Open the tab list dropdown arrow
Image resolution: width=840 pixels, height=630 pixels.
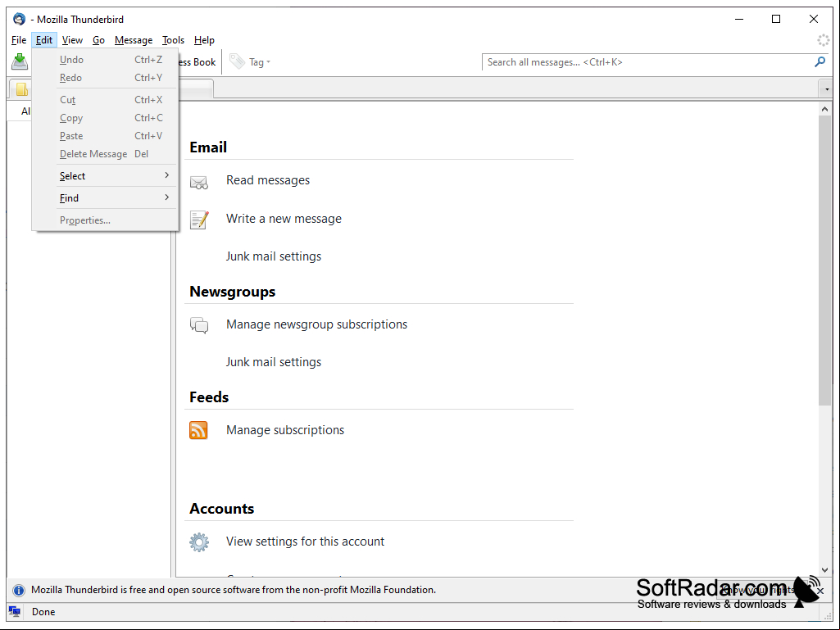click(827, 89)
